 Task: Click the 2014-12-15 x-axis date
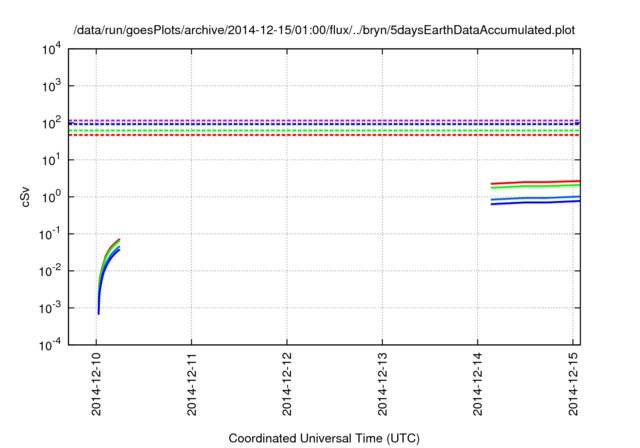coord(573,384)
